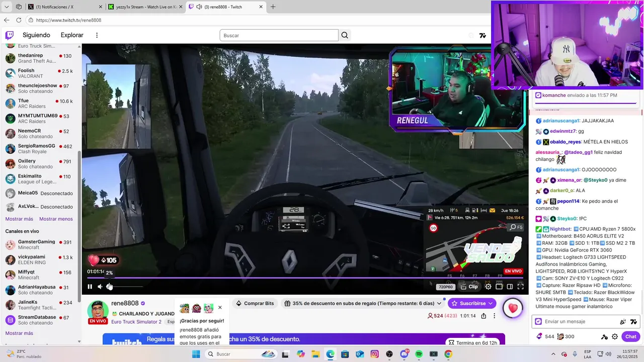Image resolution: width=644 pixels, height=362 pixels.
Task: Open a new browser tab
Action: [x=273, y=7]
